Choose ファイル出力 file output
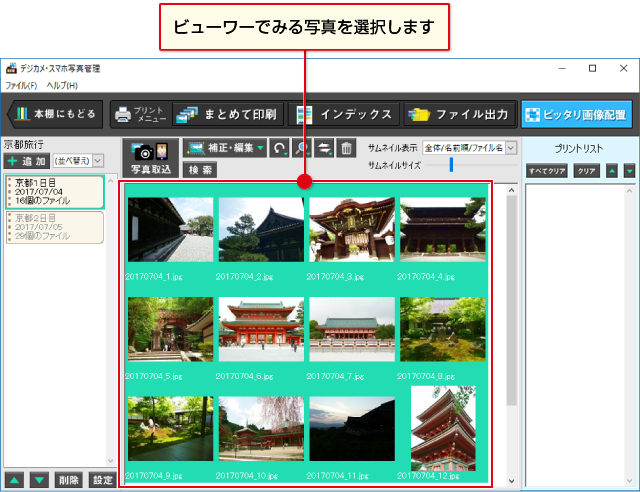The height and width of the screenshot is (492, 640). [x=460, y=114]
